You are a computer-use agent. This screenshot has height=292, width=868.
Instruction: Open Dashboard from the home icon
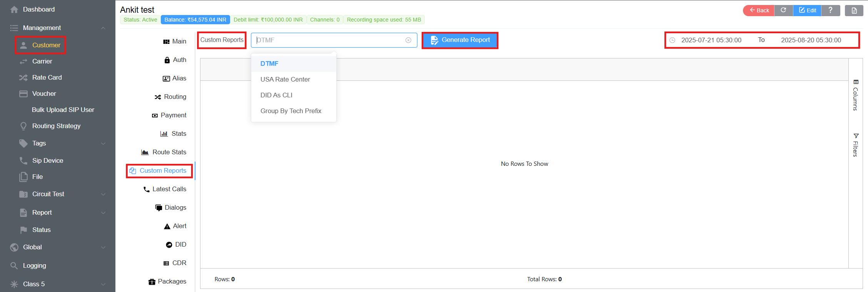(14, 10)
